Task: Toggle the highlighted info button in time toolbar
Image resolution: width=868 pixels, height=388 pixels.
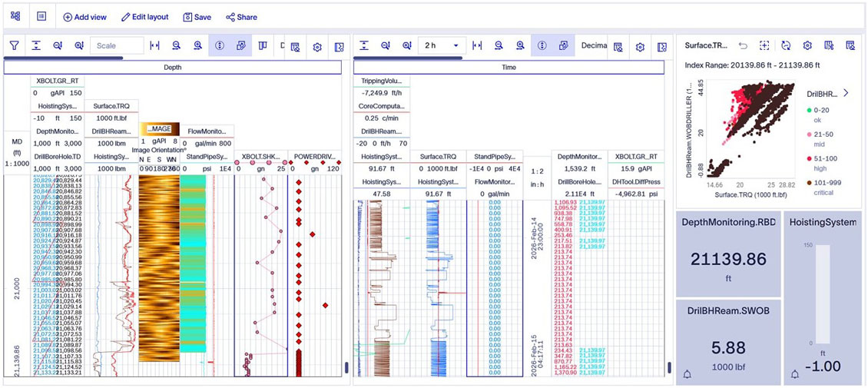Action: pos(542,46)
